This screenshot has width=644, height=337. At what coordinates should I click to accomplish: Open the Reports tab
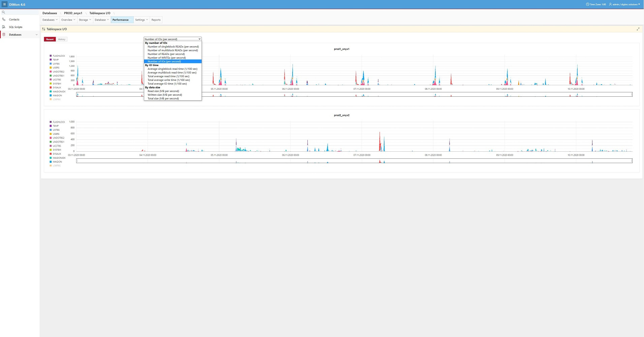pyautogui.click(x=156, y=20)
